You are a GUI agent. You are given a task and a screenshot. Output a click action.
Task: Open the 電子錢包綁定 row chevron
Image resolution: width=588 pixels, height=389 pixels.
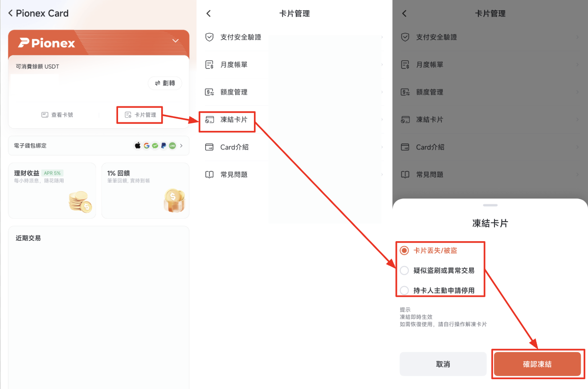[x=181, y=146]
